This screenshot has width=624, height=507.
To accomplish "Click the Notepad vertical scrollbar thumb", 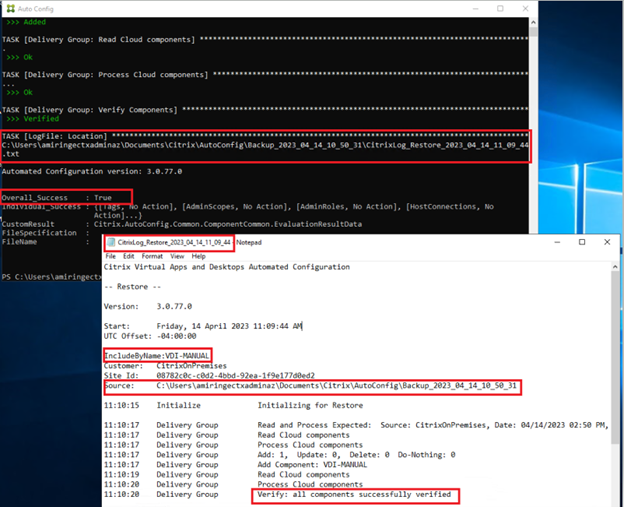I will point(615,356).
